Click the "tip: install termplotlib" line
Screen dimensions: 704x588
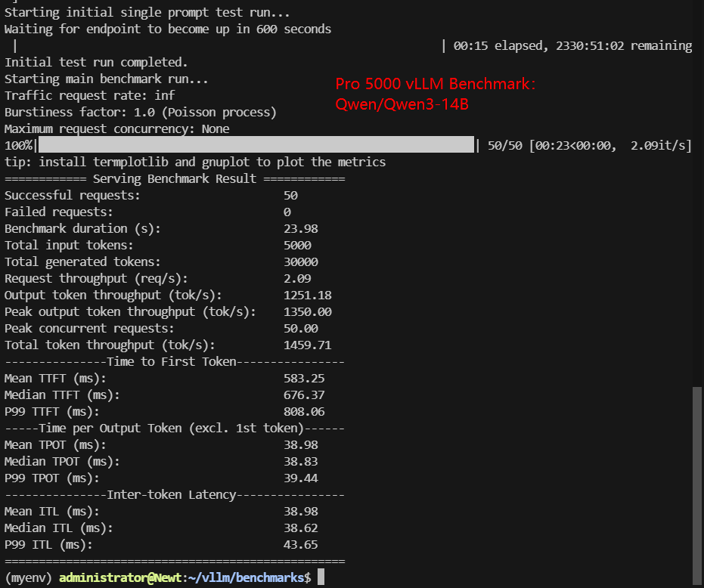pyautogui.click(x=195, y=162)
